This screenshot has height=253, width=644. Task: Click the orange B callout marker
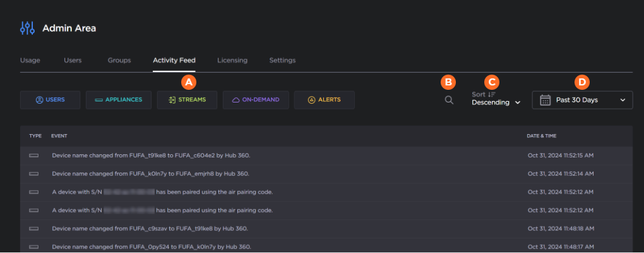tap(448, 82)
